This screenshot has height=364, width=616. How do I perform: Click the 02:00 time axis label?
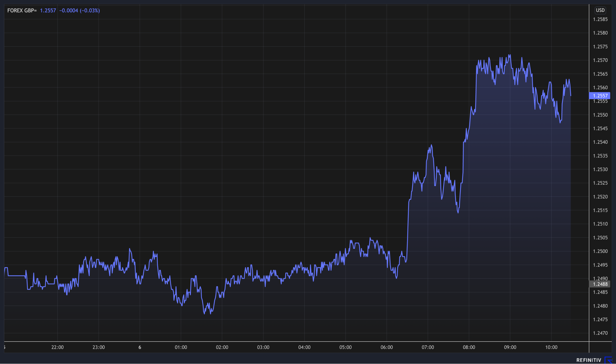point(222,347)
